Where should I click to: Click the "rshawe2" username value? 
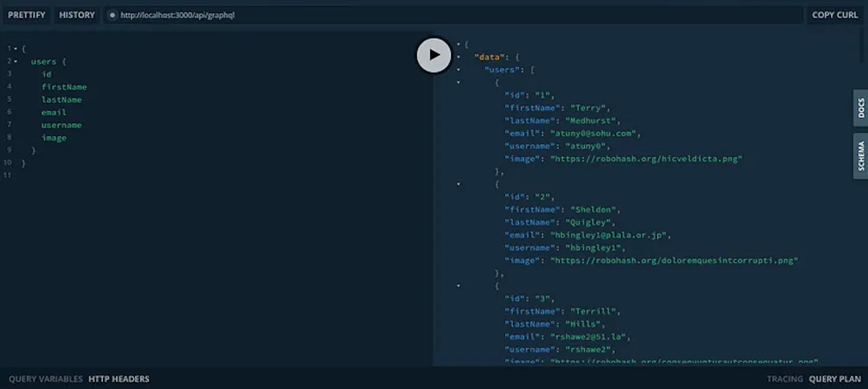[x=588, y=350]
